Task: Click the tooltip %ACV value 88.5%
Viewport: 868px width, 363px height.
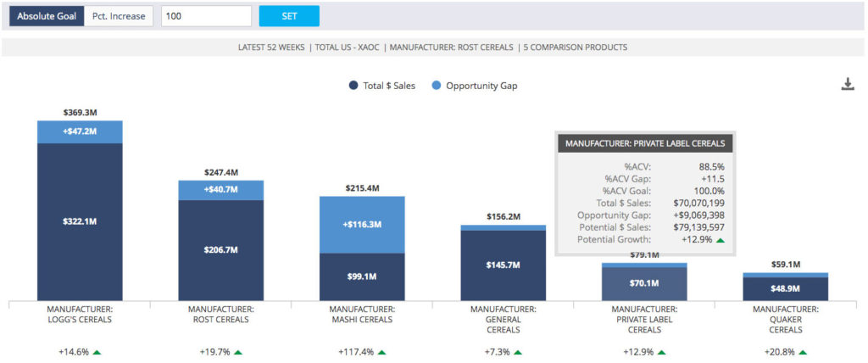Action: 713,166
